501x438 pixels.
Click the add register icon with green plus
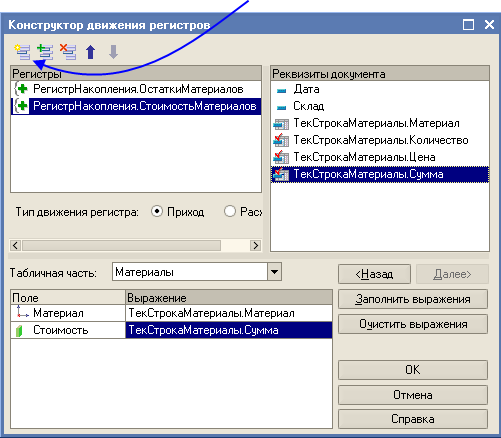(x=45, y=52)
